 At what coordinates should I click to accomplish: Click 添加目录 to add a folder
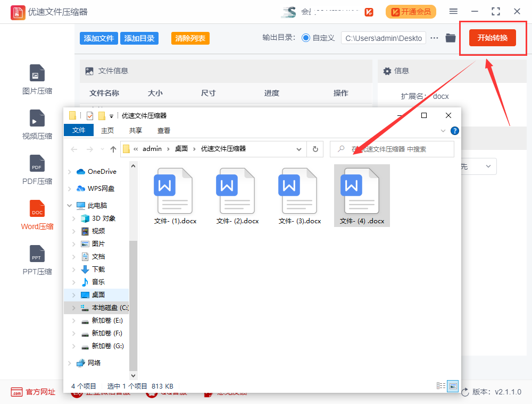[139, 38]
